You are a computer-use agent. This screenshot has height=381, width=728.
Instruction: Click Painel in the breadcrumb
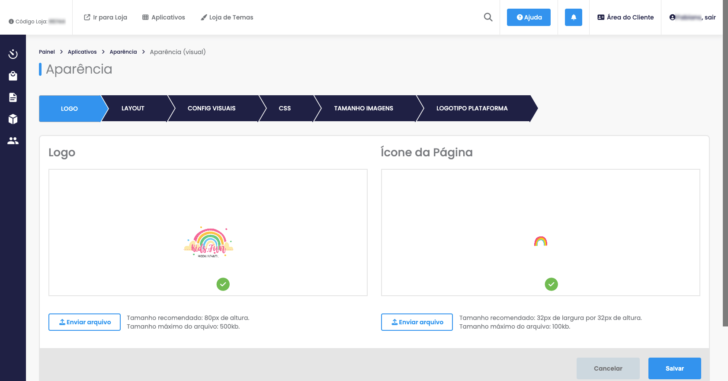click(x=47, y=52)
